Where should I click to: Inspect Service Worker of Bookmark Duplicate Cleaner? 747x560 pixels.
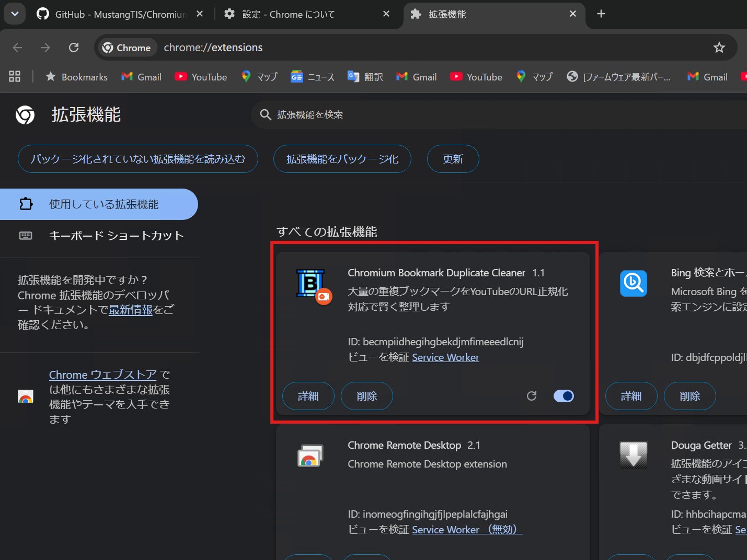[x=445, y=357]
